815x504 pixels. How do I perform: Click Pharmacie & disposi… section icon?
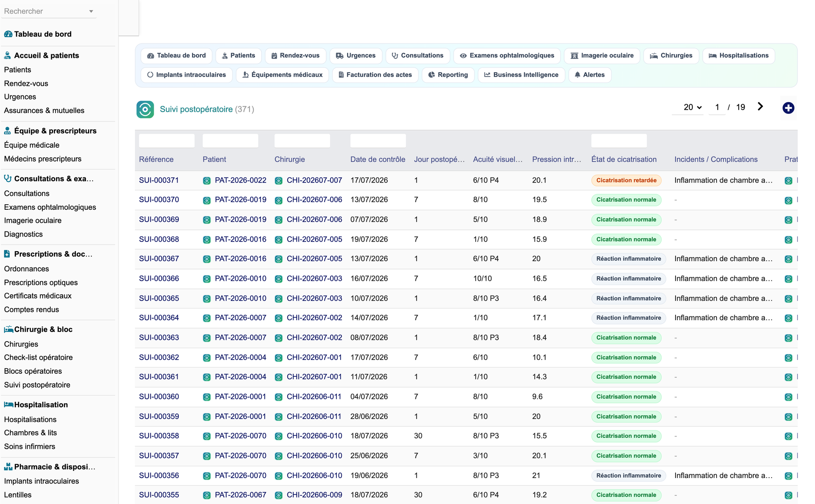[8, 467]
